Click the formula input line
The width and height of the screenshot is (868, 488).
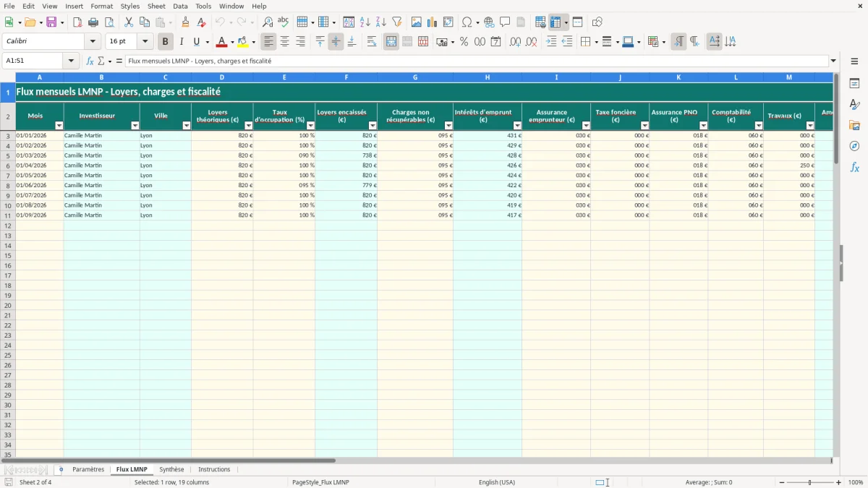click(x=477, y=61)
